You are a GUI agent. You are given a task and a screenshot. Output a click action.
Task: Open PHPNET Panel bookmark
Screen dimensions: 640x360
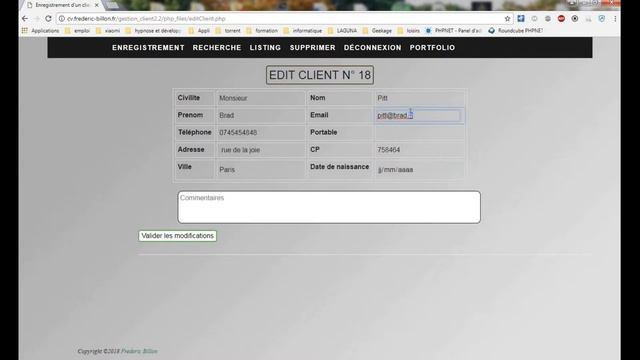pos(453,31)
